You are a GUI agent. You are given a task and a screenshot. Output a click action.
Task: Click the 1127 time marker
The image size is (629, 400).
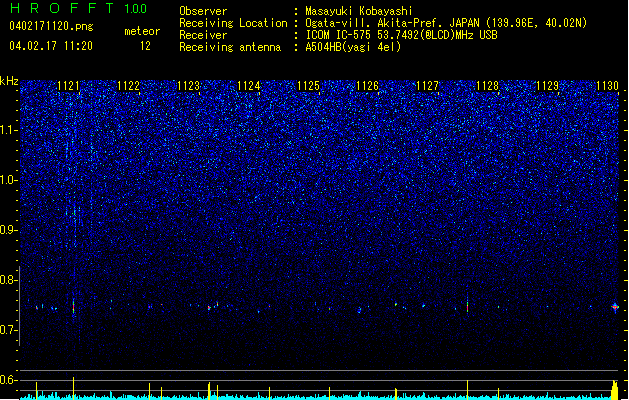pyautogui.click(x=428, y=85)
